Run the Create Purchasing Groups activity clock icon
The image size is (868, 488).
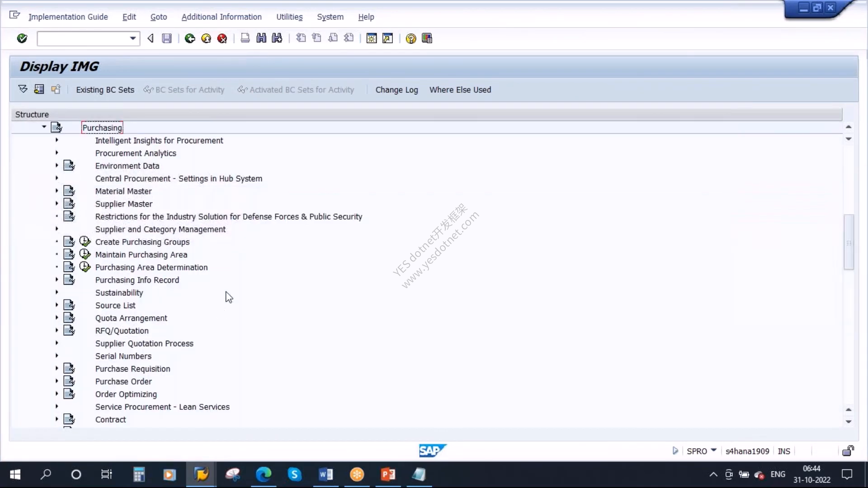pos(85,242)
